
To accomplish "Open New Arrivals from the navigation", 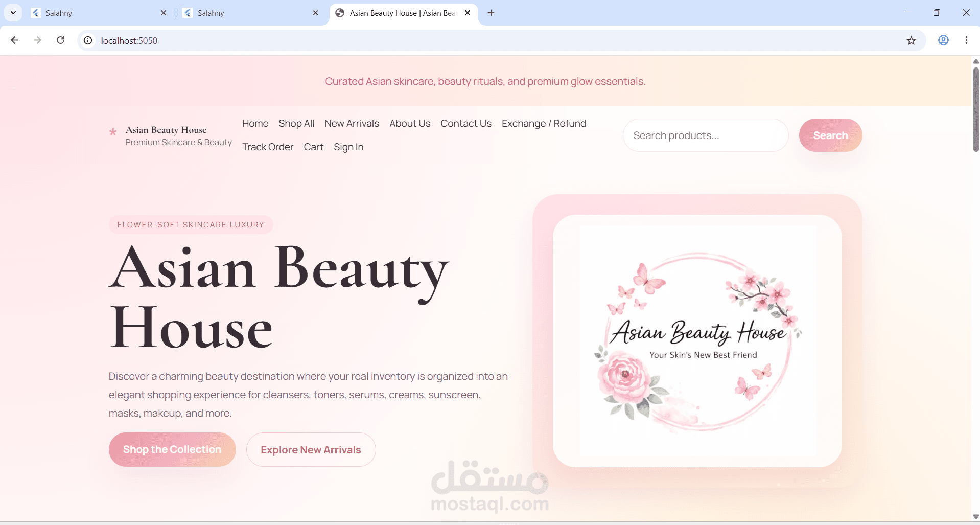I will [x=352, y=123].
